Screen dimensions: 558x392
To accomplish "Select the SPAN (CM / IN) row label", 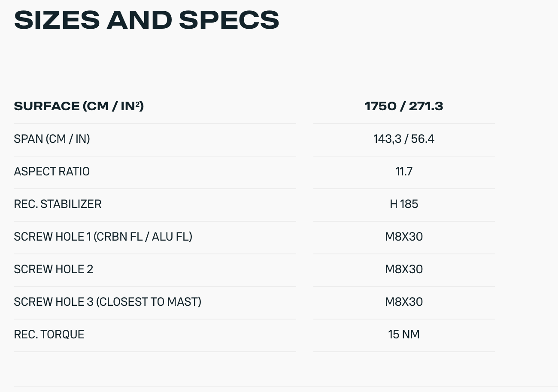I will 52,139.
